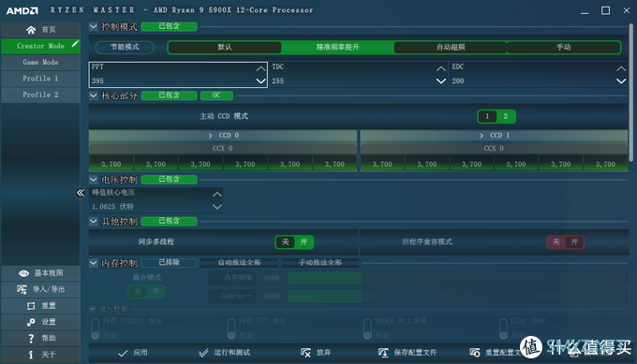This screenshot has width=637, height=364.
Task: Toggle Cores section included badge
Action: click(169, 95)
